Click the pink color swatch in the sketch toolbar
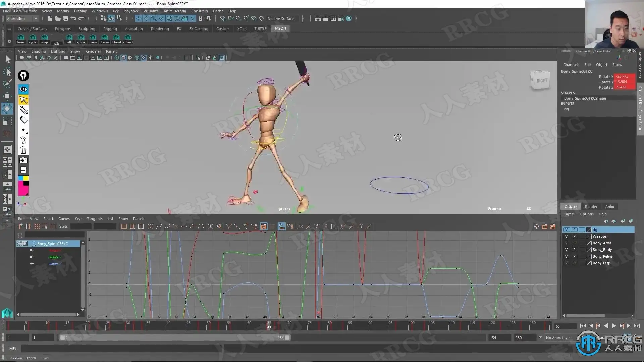 (23, 190)
